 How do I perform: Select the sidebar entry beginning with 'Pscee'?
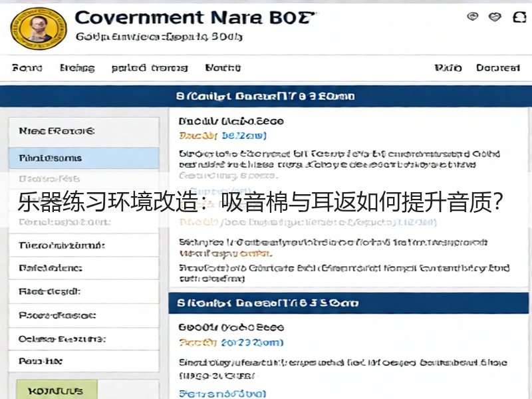point(84,315)
